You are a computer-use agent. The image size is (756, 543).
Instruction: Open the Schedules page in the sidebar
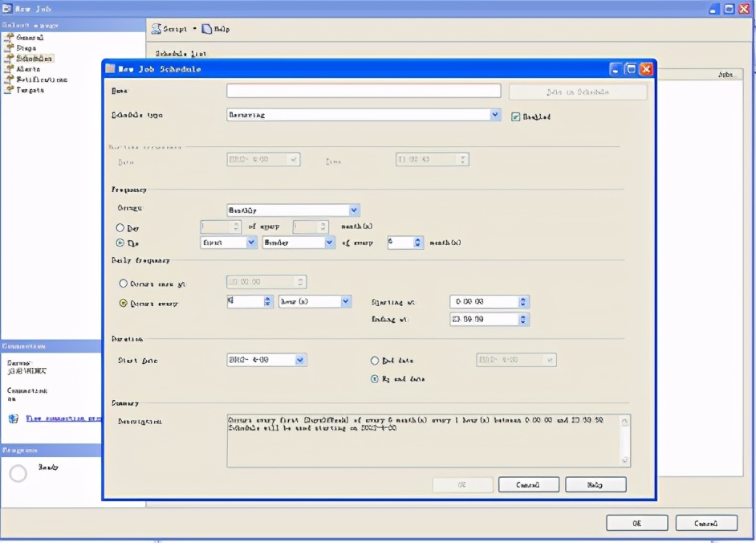click(x=35, y=59)
